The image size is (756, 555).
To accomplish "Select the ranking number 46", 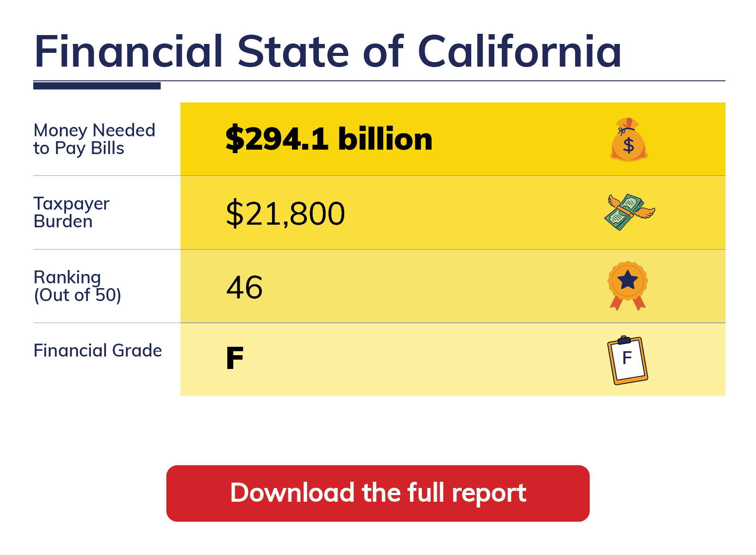I will pyautogui.click(x=244, y=287).
